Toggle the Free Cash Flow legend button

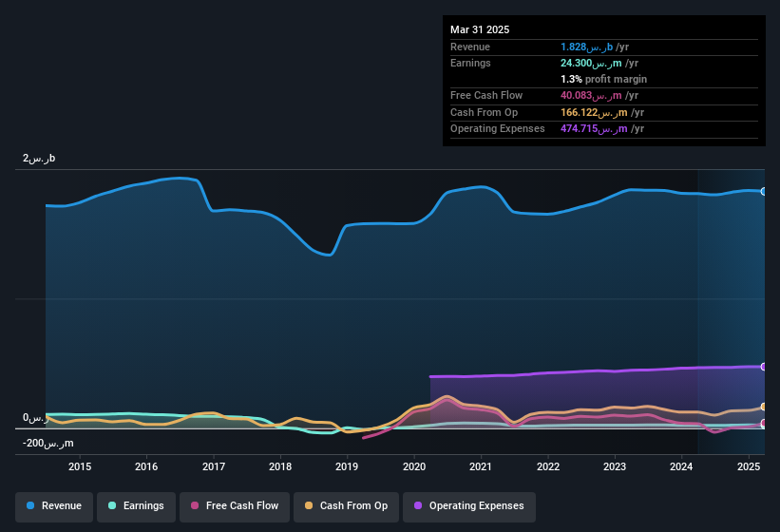coord(235,506)
